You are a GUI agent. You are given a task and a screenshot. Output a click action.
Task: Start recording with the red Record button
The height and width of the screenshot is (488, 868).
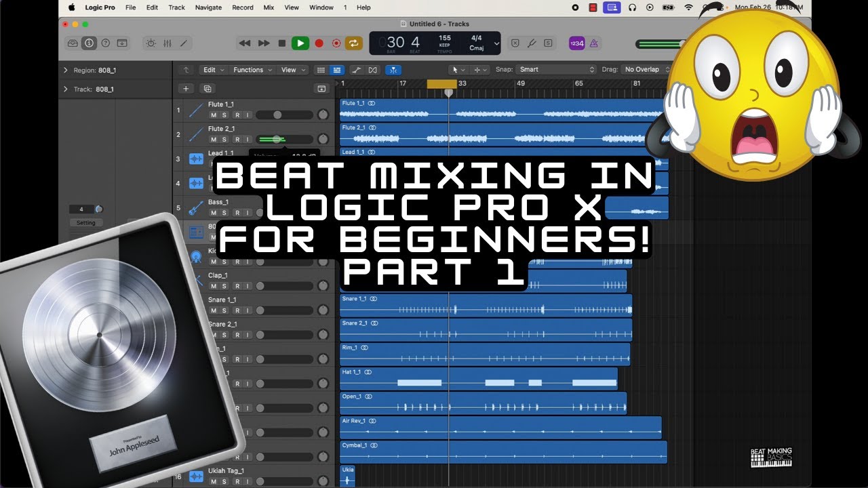(319, 43)
